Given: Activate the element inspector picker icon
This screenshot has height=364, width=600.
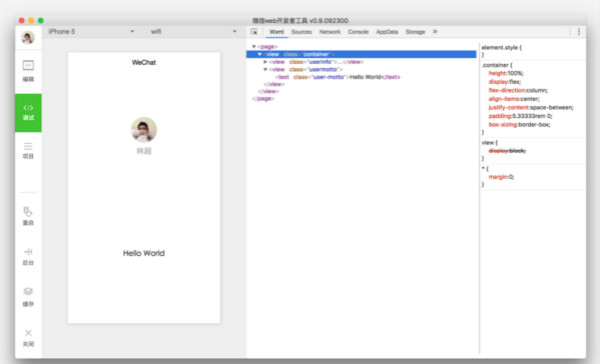Looking at the screenshot, I should pyautogui.click(x=254, y=32).
